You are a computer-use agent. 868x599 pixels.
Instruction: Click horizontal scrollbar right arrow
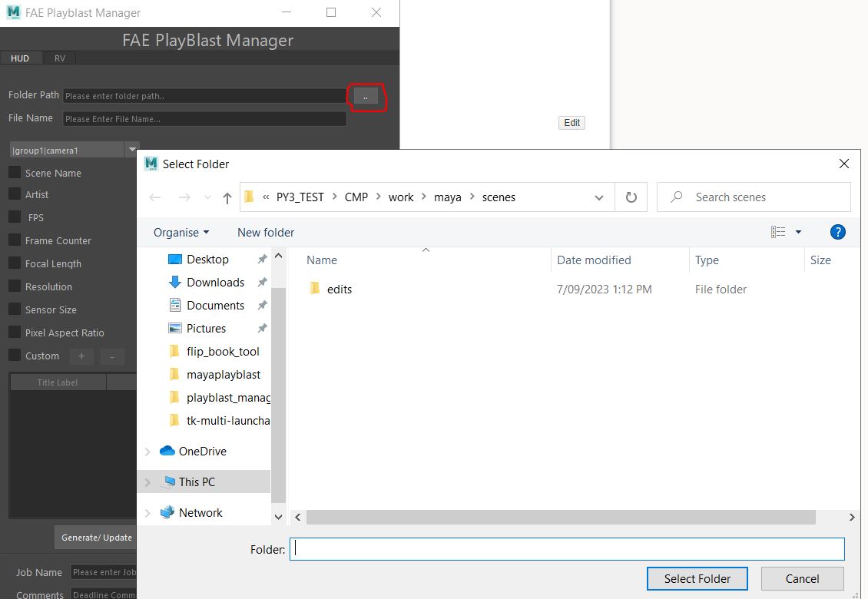click(x=851, y=517)
